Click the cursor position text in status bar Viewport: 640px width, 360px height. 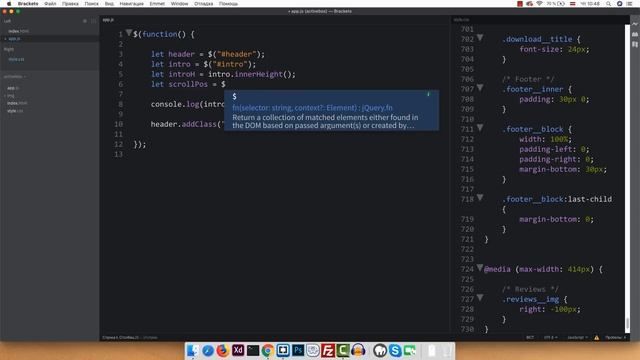[120, 338]
